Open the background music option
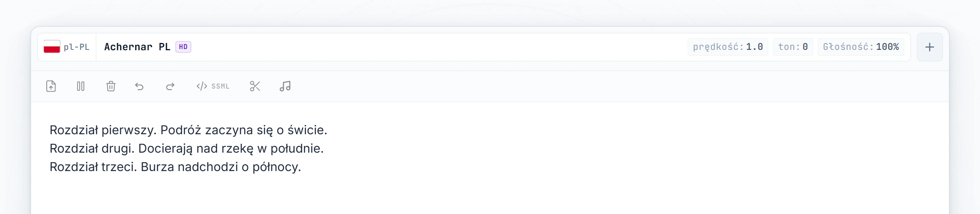 coord(285,86)
